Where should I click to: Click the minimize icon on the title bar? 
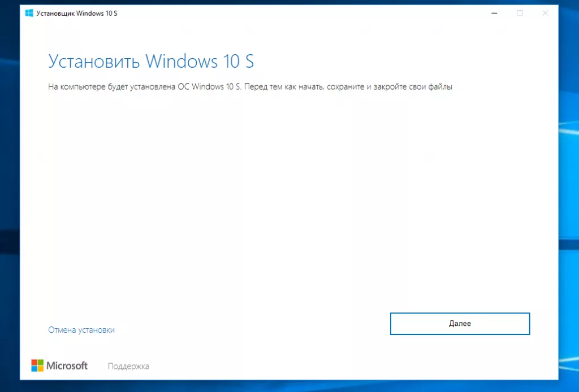tap(494, 12)
